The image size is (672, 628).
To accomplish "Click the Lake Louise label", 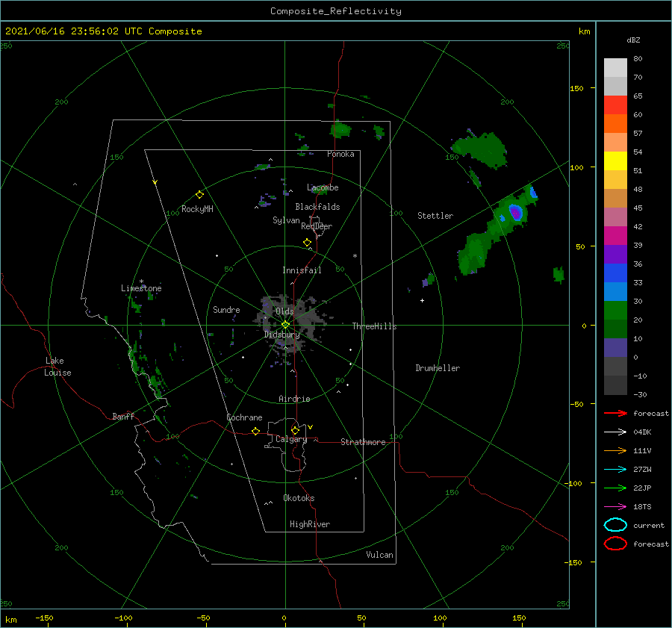I will tap(57, 367).
